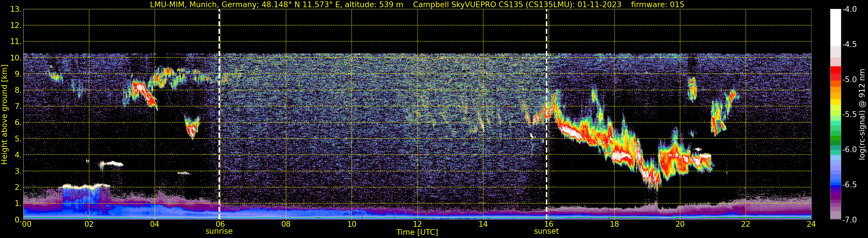
Task: Click the y-axis tick label '4'
Action: click(x=18, y=155)
